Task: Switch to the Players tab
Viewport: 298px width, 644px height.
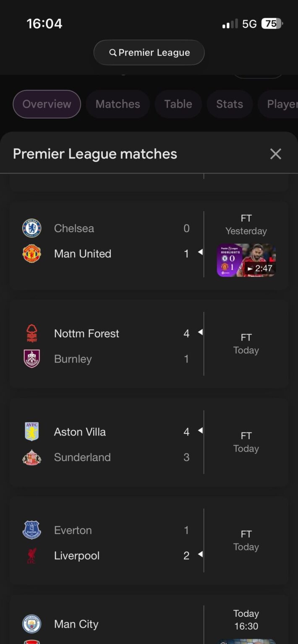Action: pos(282,104)
